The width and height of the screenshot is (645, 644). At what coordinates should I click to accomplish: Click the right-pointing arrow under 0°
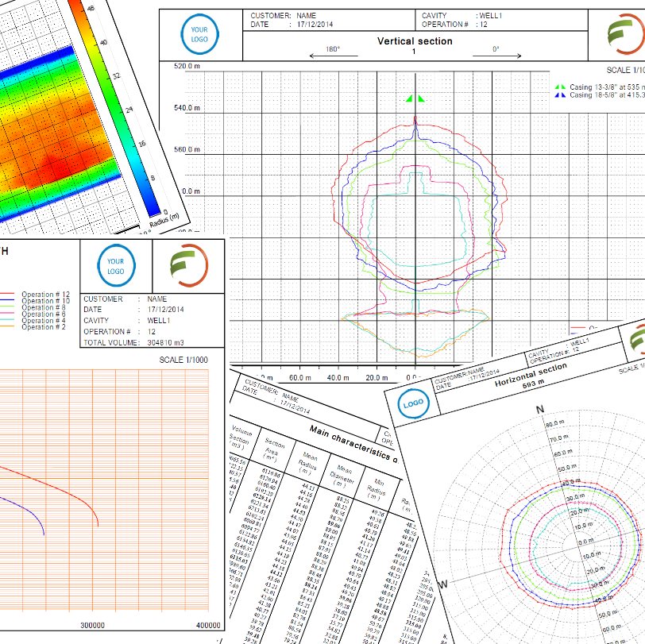pyautogui.click(x=497, y=56)
